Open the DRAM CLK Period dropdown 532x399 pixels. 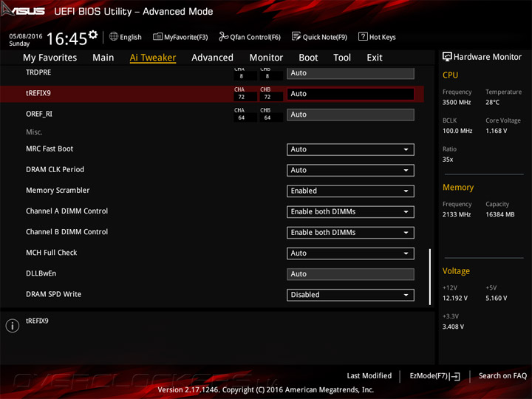point(350,170)
